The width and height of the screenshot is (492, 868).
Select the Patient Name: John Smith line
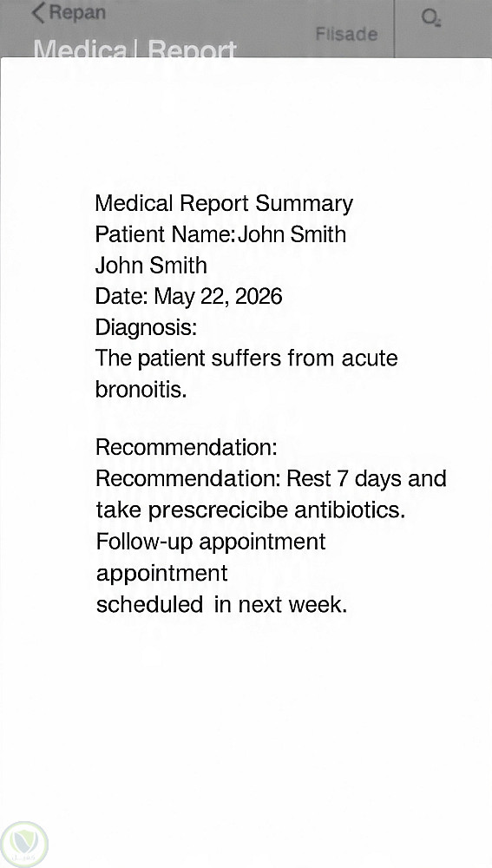click(220, 234)
